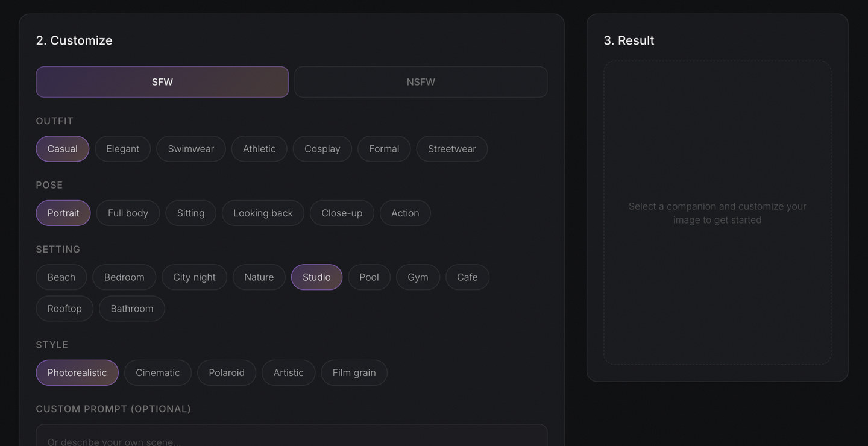
Task: Choose the Full body pose
Action: coord(128,213)
